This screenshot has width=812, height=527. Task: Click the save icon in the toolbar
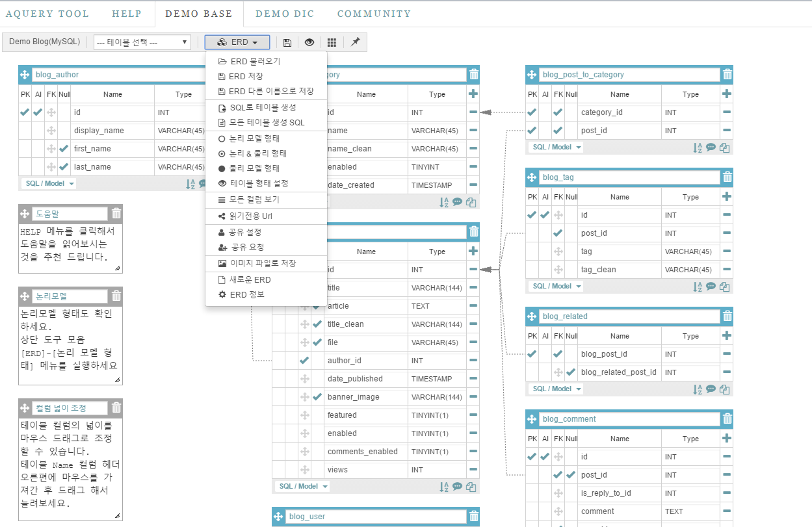(287, 42)
